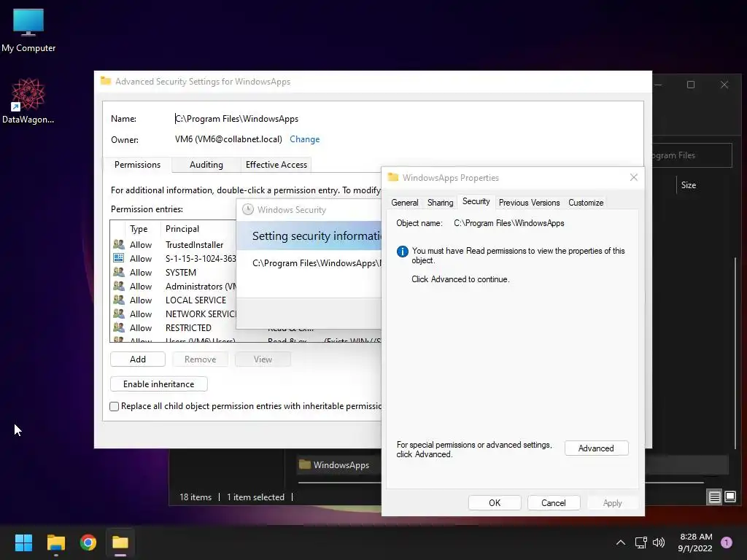Click the Size column header in Explorer
The image size is (747, 560).
pos(689,185)
